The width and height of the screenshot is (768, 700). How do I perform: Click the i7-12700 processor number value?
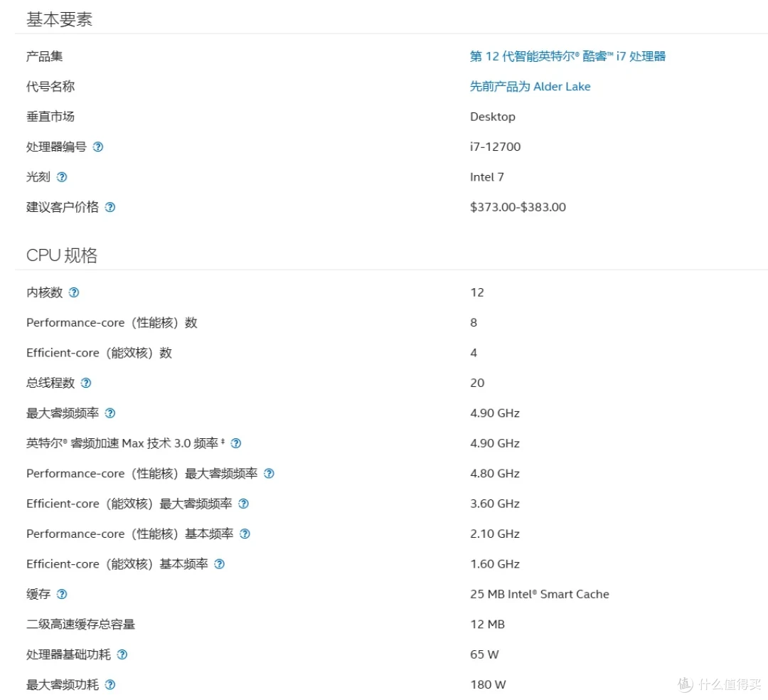point(495,147)
